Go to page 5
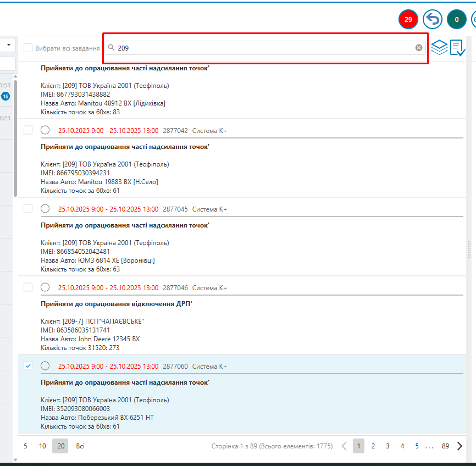Image resolution: width=476 pixels, height=466 pixels. click(x=417, y=446)
